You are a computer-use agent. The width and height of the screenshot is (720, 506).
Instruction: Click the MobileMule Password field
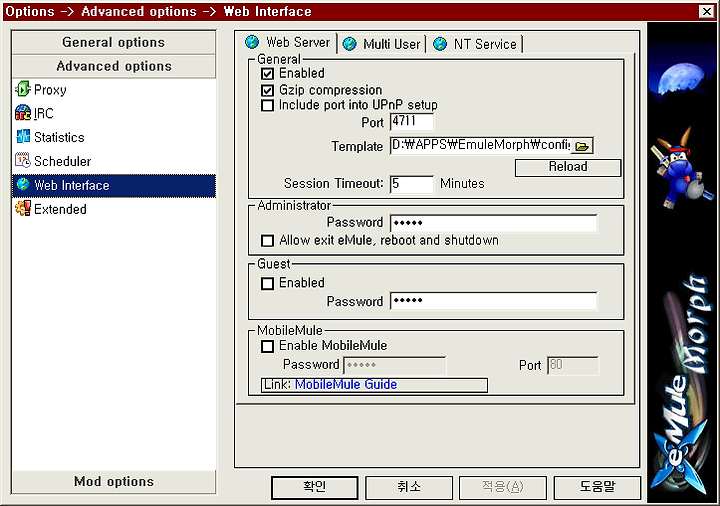[394, 365]
